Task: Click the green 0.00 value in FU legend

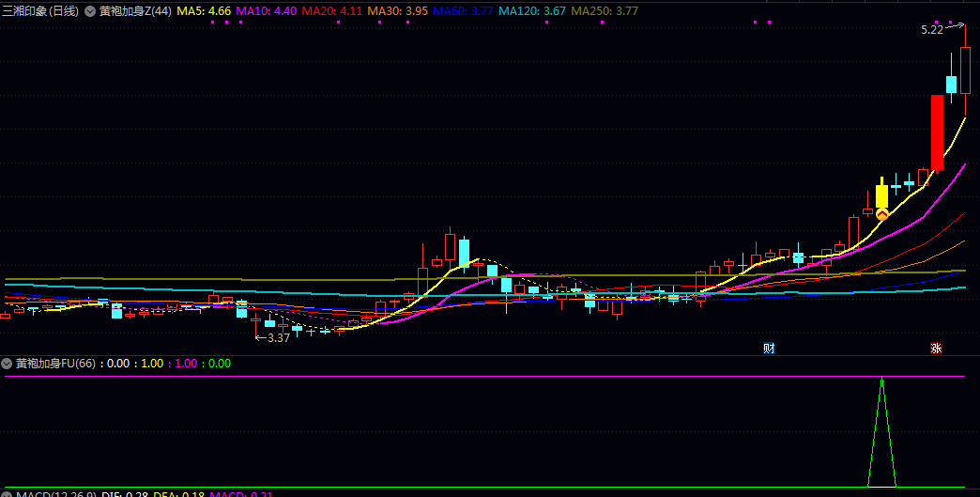Action: point(220,364)
